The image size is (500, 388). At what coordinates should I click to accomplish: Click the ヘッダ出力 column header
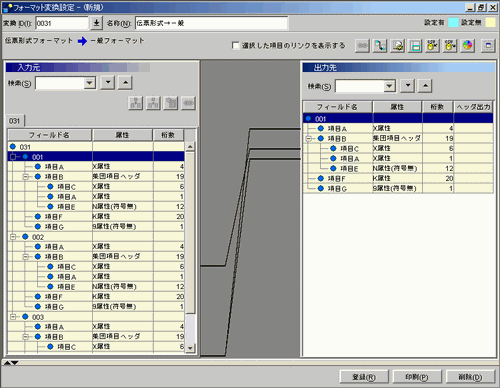pos(473,107)
